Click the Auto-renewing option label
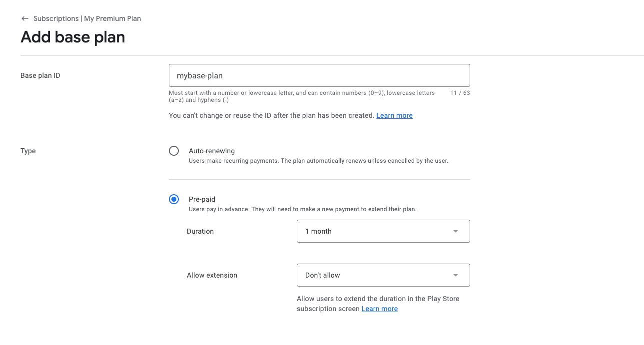Screen dimensions: 644x345 [212, 151]
